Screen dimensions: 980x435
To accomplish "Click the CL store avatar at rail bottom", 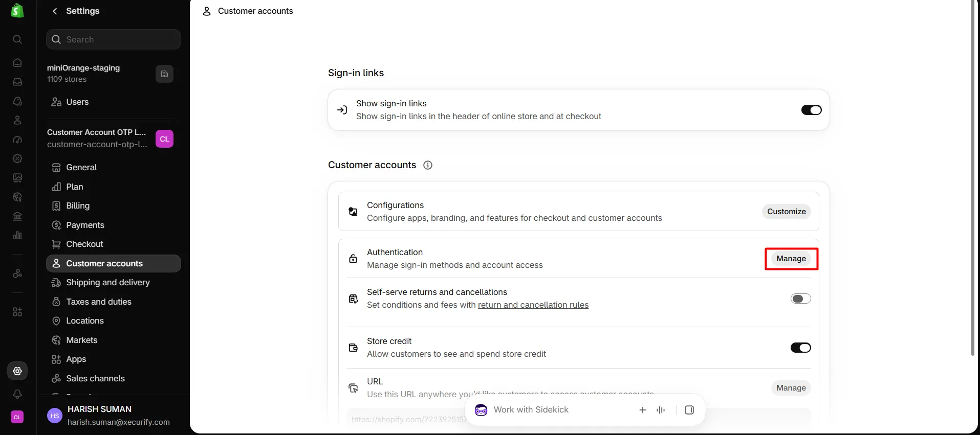I will tap(17, 417).
